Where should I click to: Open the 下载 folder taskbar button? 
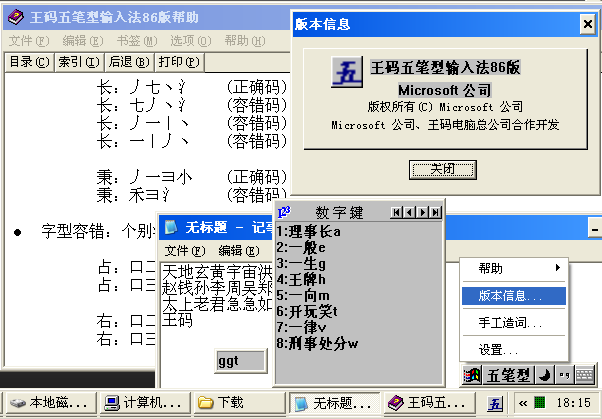pyautogui.click(x=239, y=403)
